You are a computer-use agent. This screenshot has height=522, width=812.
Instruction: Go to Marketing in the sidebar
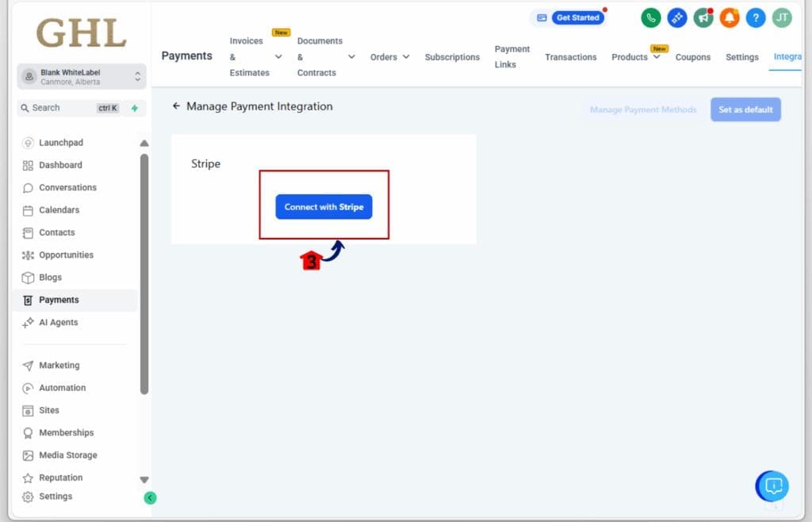51,365
